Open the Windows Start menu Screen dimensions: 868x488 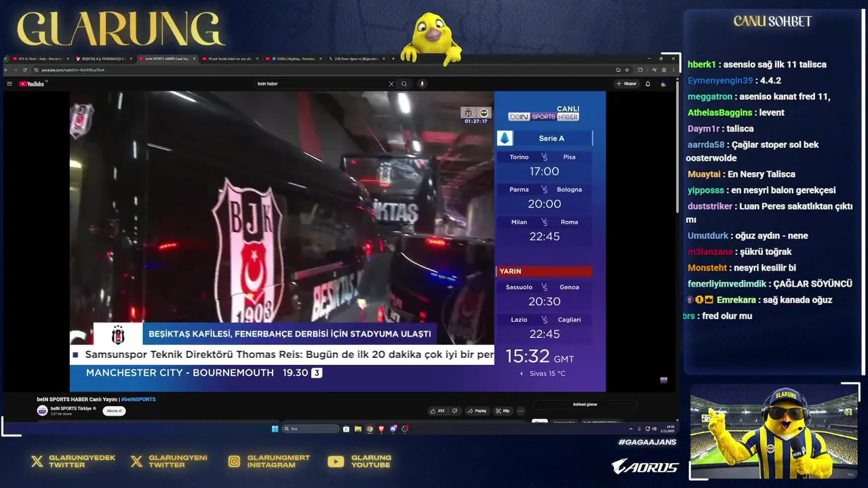[x=275, y=428]
